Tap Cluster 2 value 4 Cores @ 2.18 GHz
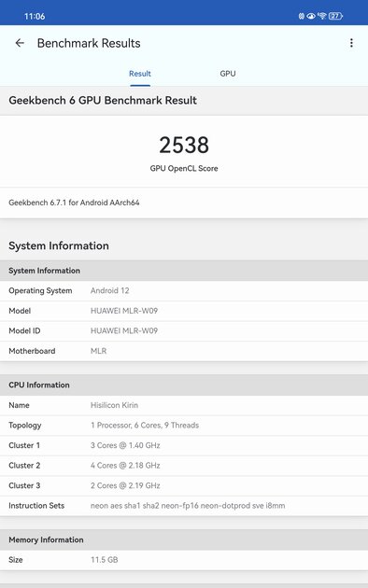This screenshot has width=368, height=588. 125,466
